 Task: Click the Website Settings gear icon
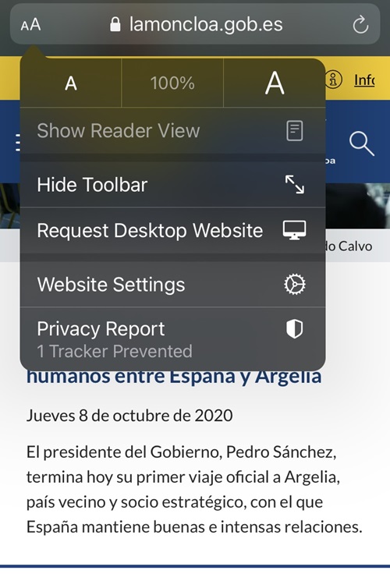coord(294,284)
